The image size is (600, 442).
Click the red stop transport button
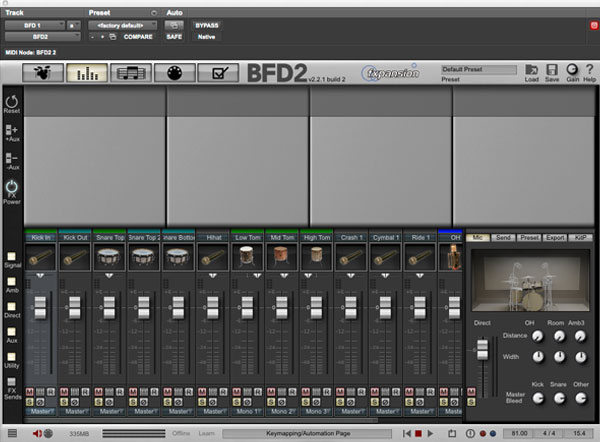pos(418,434)
